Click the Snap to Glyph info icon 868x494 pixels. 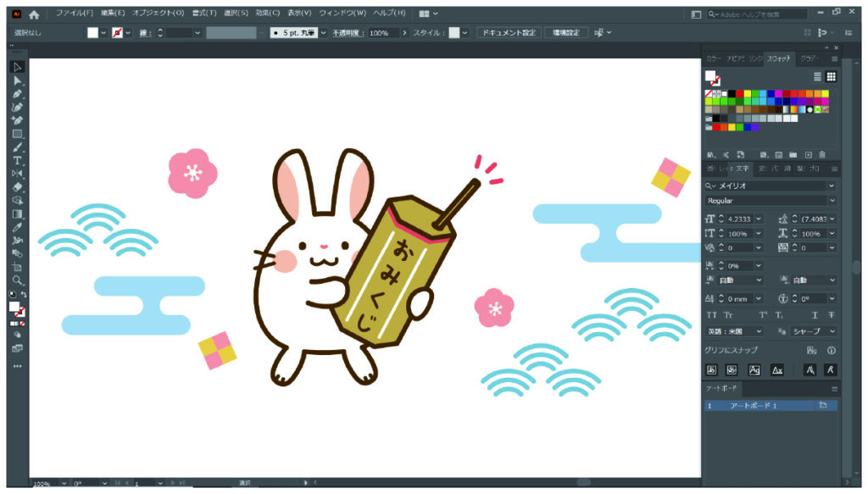click(831, 350)
